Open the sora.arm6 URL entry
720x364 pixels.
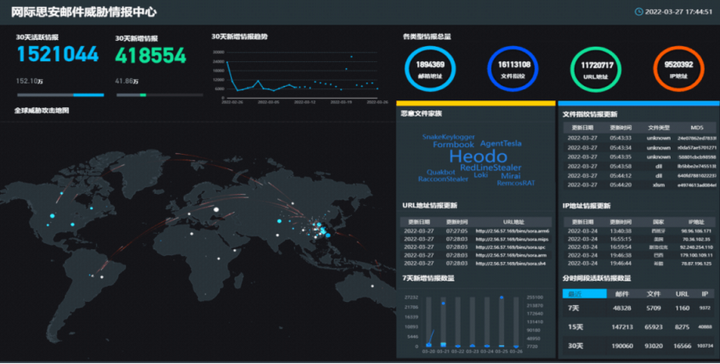pos(476,231)
